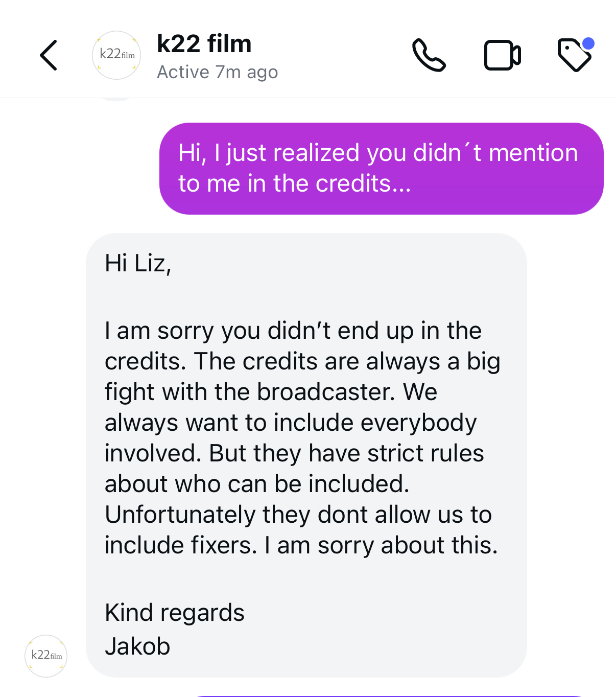616x697 pixels.
Task: Tap the 'about who can be included.' line
Action: tap(257, 484)
